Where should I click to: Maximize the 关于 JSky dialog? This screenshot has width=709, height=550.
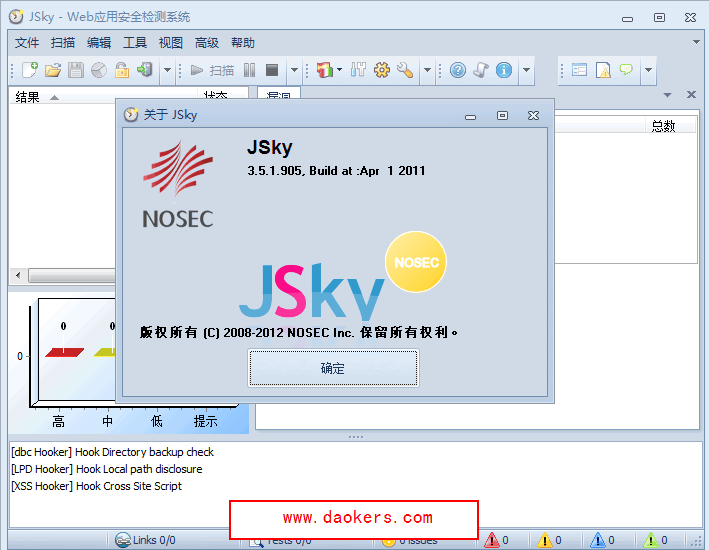[x=502, y=116]
